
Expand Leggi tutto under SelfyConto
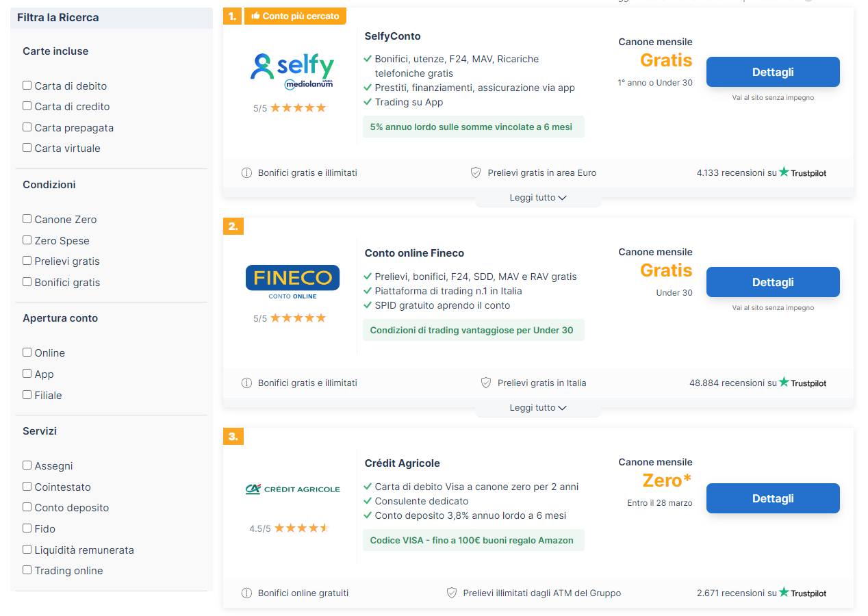tap(538, 198)
